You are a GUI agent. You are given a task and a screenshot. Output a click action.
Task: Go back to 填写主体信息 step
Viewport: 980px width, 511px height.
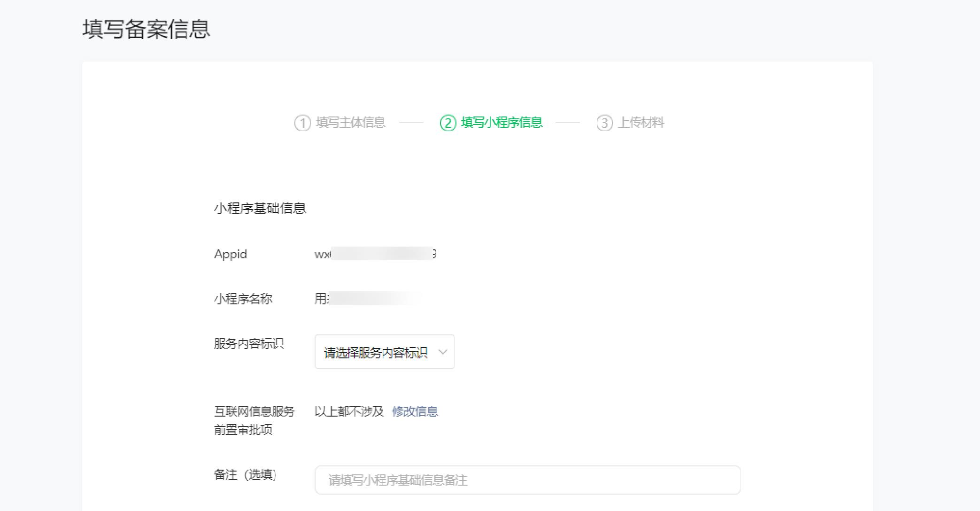350,123
